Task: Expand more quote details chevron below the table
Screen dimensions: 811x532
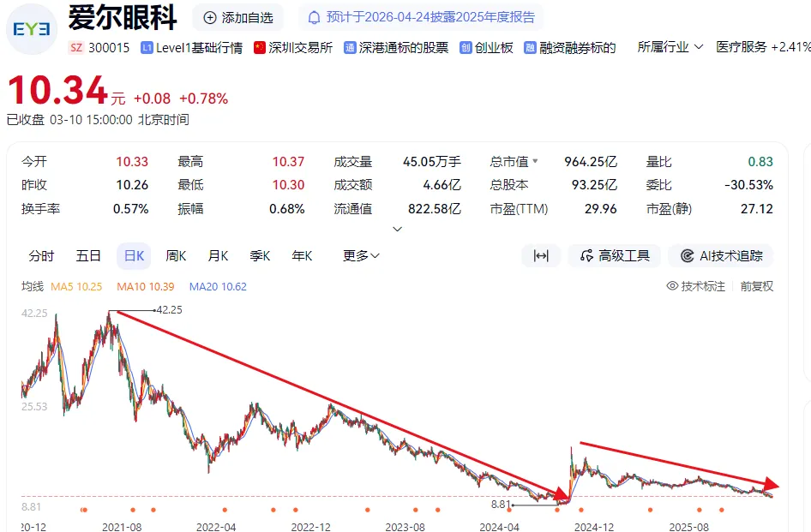Action: click(x=397, y=229)
